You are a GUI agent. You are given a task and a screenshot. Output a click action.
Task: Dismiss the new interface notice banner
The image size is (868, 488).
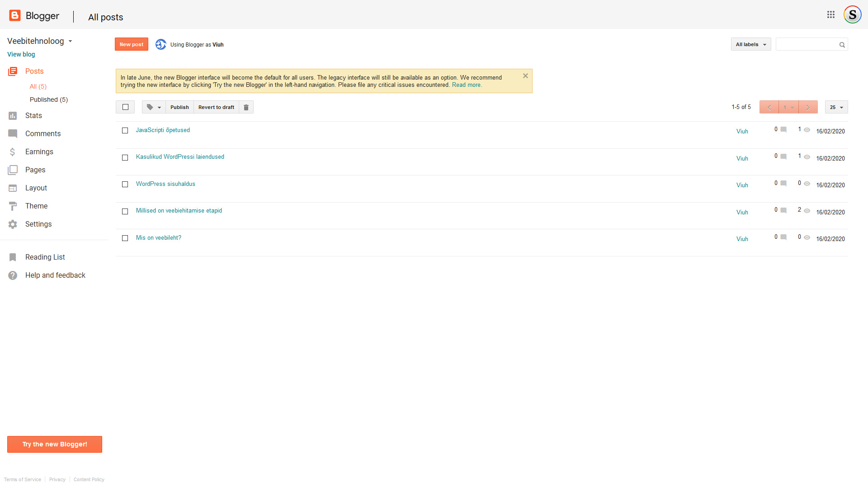pyautogui.click(x=525, y=76)
